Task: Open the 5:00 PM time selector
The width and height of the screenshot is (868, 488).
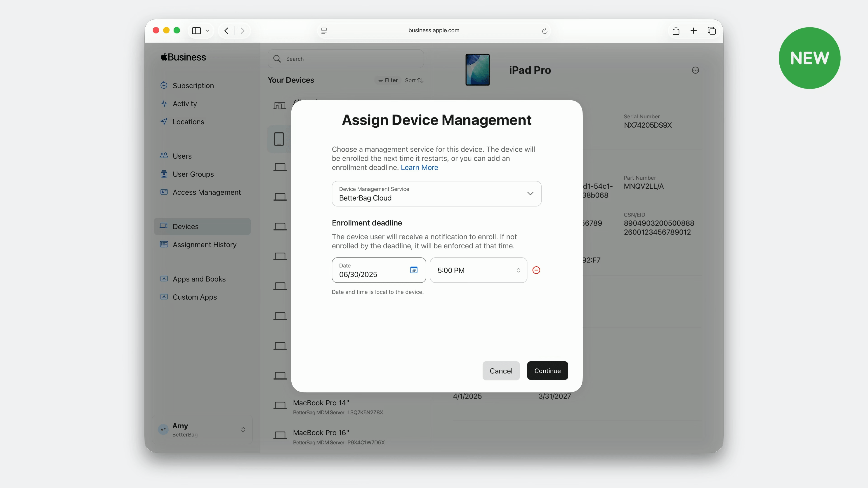Action: coord(479,270)
